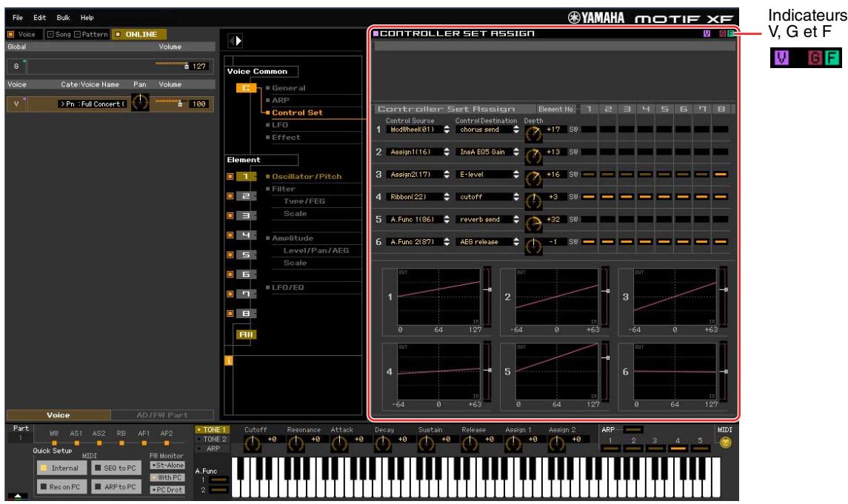The height and width of the screenshot is (504, 848).
Task: Click SEQ to PC button
Action: tap(116, 468)
